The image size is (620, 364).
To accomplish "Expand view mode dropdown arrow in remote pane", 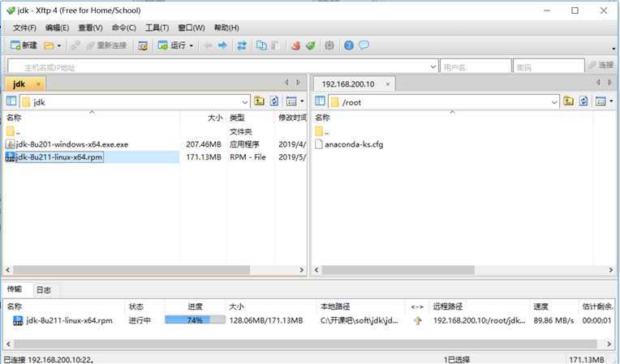I will pyautogui.click(x=611, y=101).
